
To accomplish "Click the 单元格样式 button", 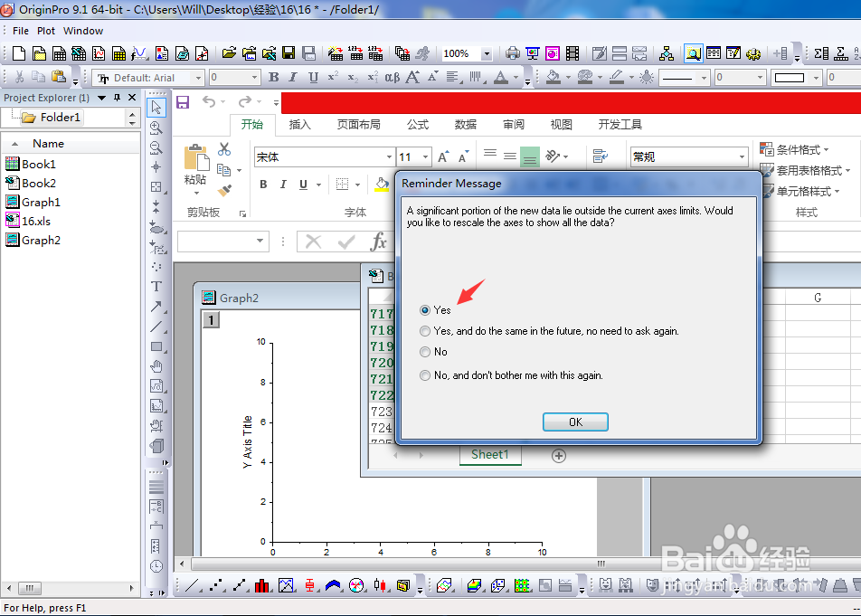I will tap(800, 191).
